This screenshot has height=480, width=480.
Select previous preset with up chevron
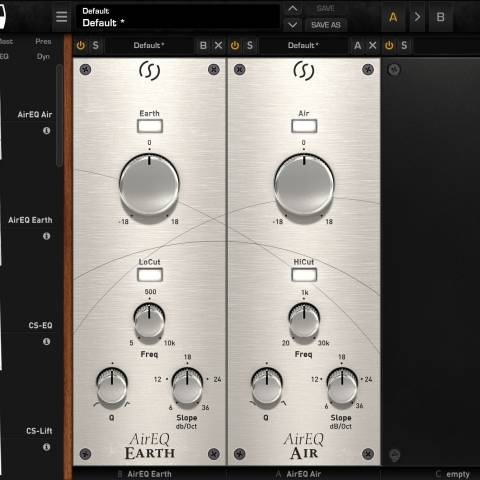point(292,9)
